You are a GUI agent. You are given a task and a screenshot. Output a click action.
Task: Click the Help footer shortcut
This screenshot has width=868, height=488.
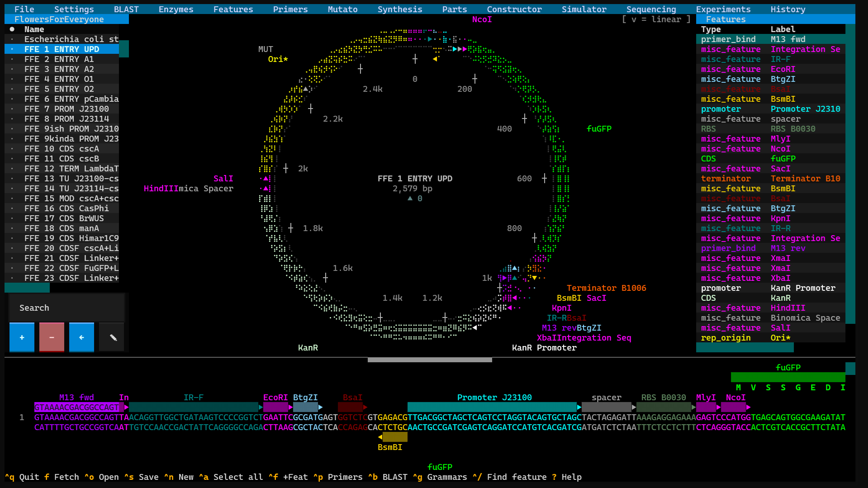(566, 477)
